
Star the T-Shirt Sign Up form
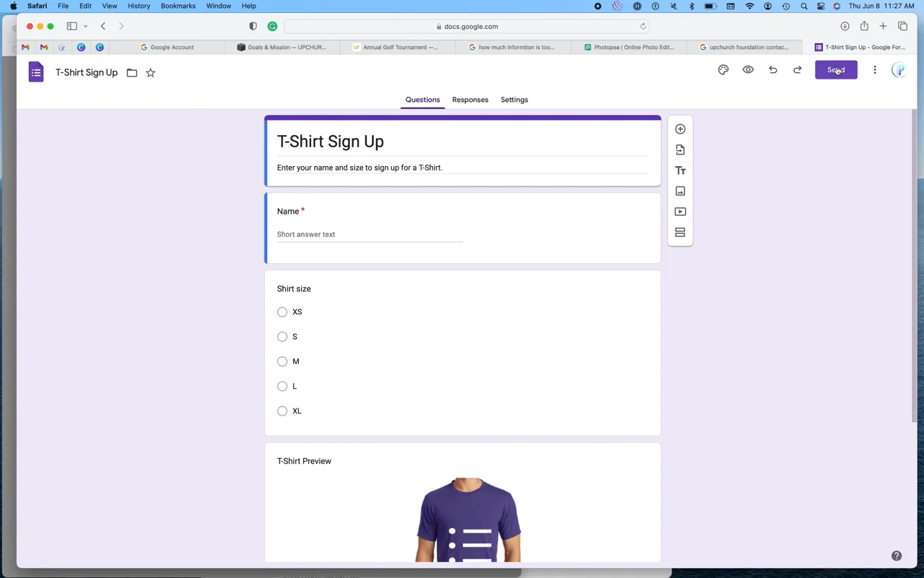click(150, 72)
